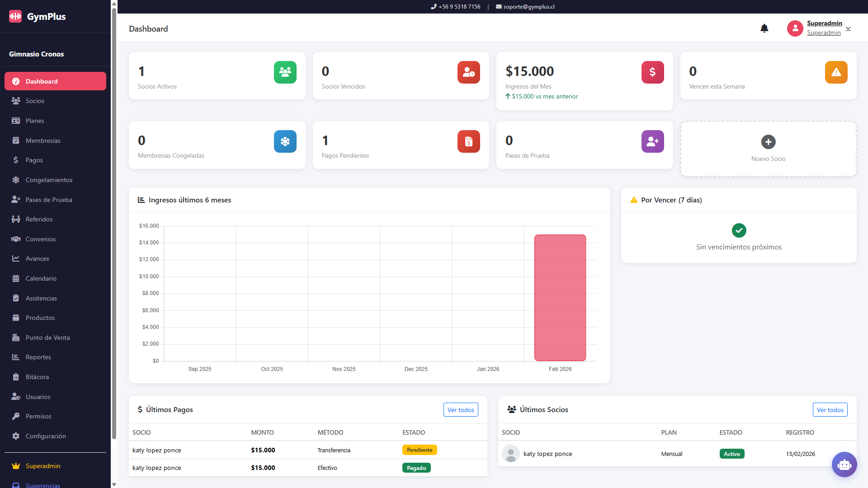Click the GymPlus logo icon

15,16
